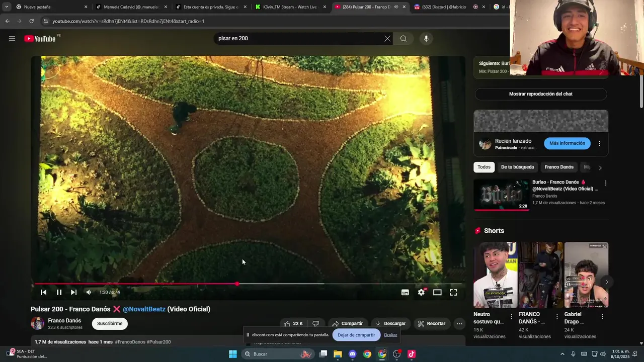The height and width of the screenshot is (362, 644).
Task: Open Discord from the taskbar
Action: 352,354
